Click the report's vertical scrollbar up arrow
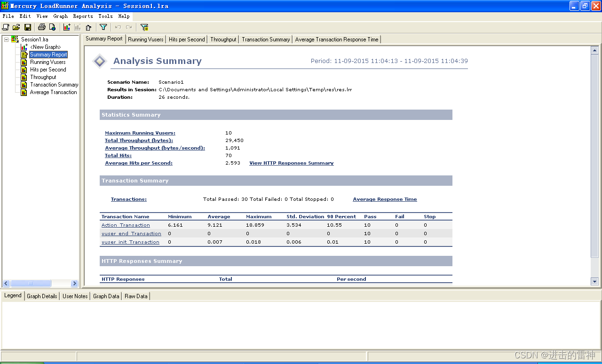Image resolution: width=602 pixels, height=364 pixels. (x=594, y=50)
